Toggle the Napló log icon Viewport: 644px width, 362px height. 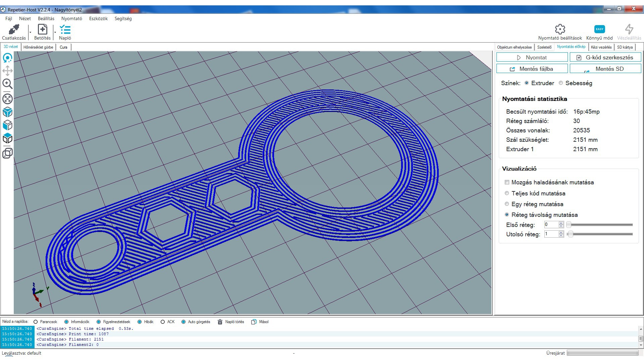[65, 29]
